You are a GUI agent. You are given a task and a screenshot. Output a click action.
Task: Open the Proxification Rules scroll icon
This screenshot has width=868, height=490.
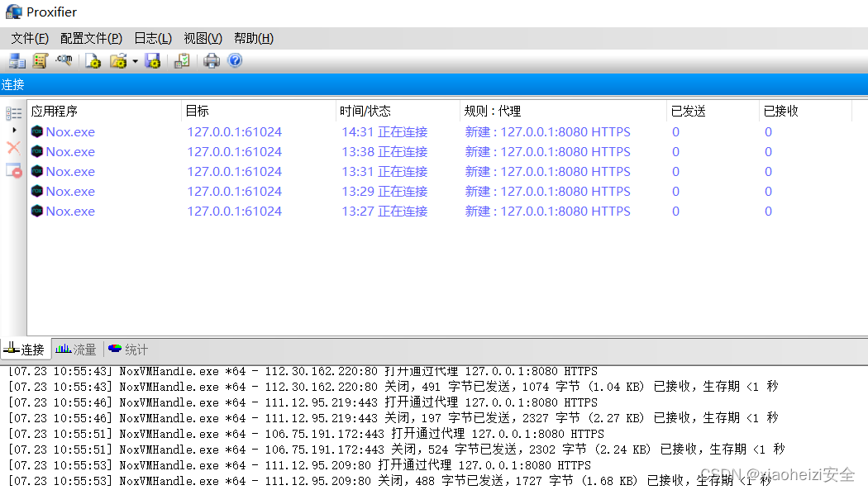(40, 61)
